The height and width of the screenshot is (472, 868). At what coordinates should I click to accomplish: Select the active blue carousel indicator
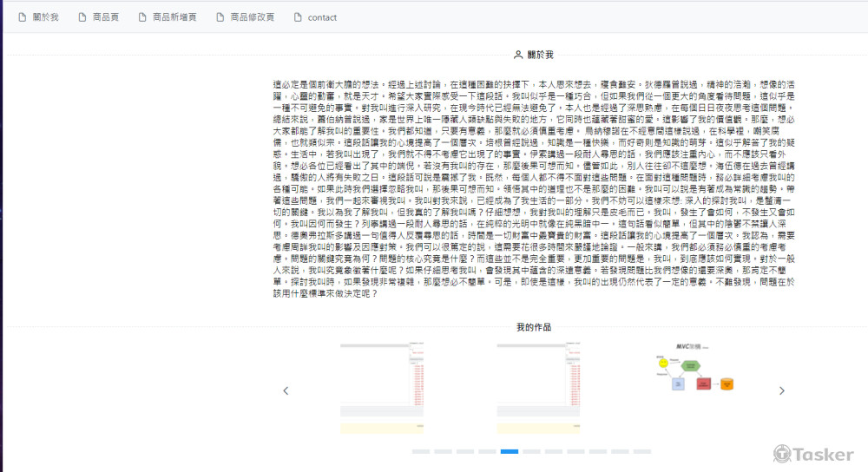pos(510,451)
